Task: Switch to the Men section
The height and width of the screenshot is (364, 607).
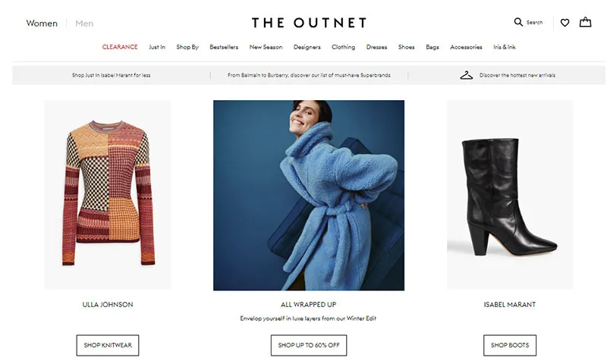Action: pos(84,24)
